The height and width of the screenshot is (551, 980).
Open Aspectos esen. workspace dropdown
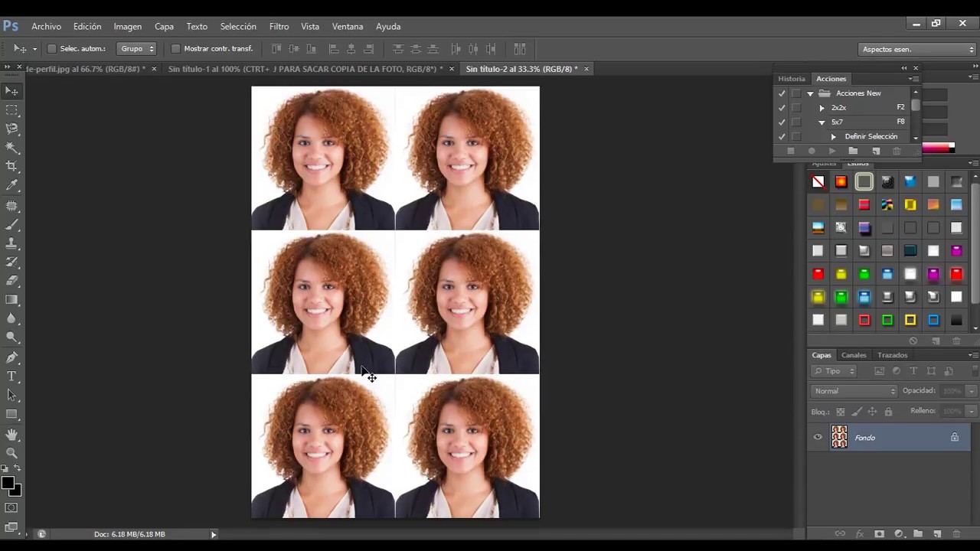tap(918, 49)
